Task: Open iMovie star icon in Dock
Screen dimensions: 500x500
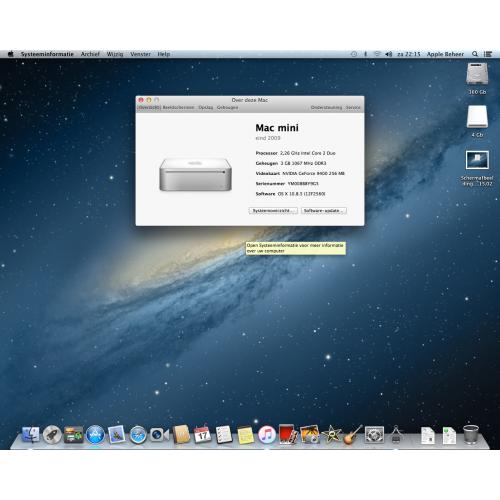Action: click(331, 435)
